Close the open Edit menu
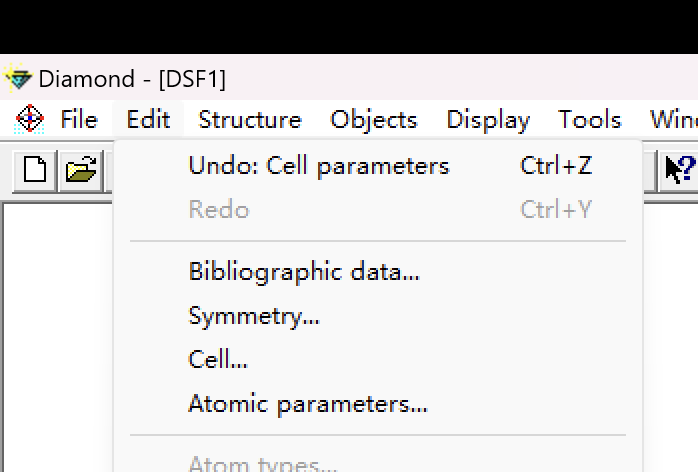Image resolution: width=698 pixels, height=472 pixels. click(x=148, y=119)
